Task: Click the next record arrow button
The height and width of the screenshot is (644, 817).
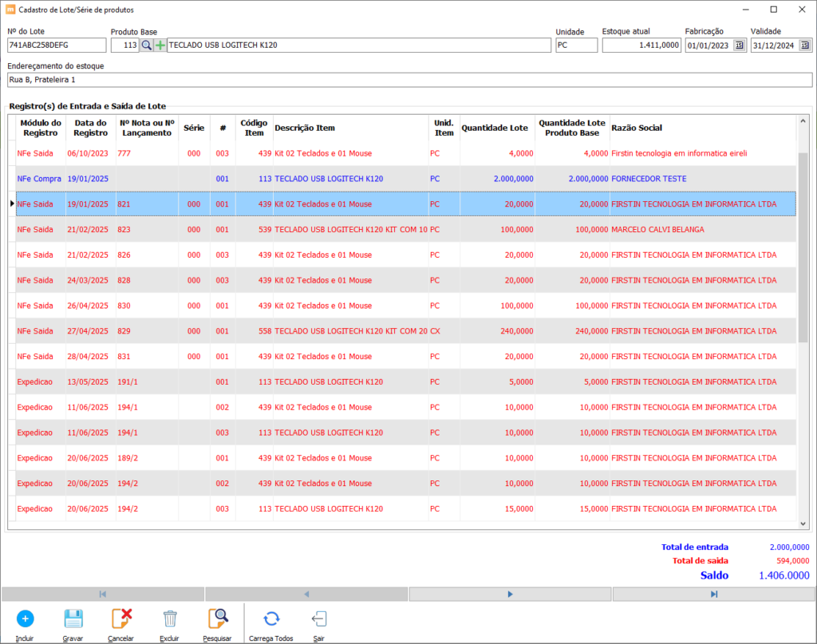Action: (x=510, y=594)
